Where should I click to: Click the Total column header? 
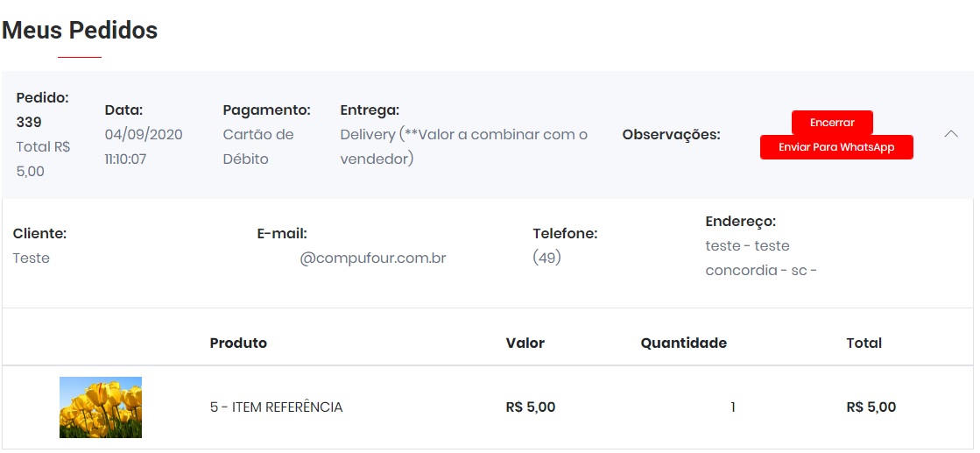tap(864, 343)
